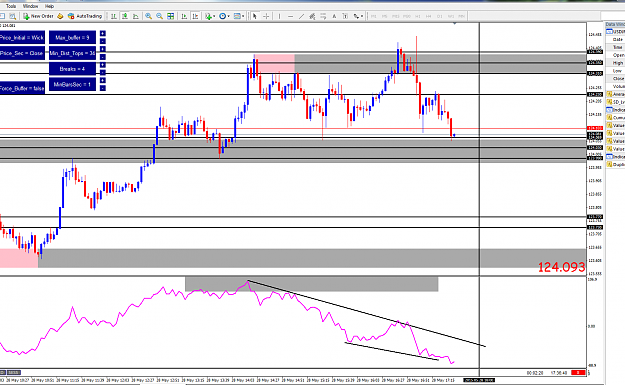Switch to W1 timeframe
625x385 pixels.
(450, 16)
